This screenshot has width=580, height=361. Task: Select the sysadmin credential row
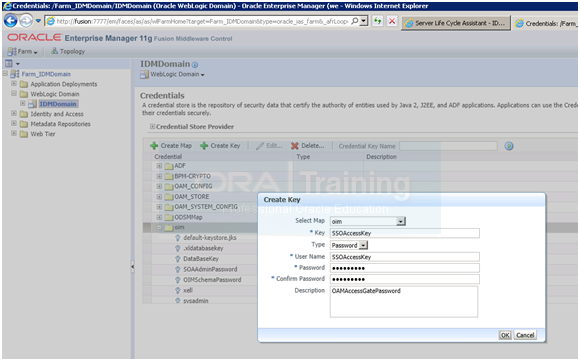[x=196, y=301]
